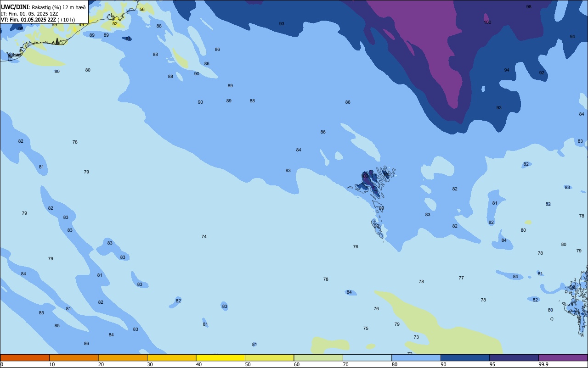The image size is (588, 368).
Task: Click the '(+10 h)' forecast offset text
Action: [x=67, y=20]
